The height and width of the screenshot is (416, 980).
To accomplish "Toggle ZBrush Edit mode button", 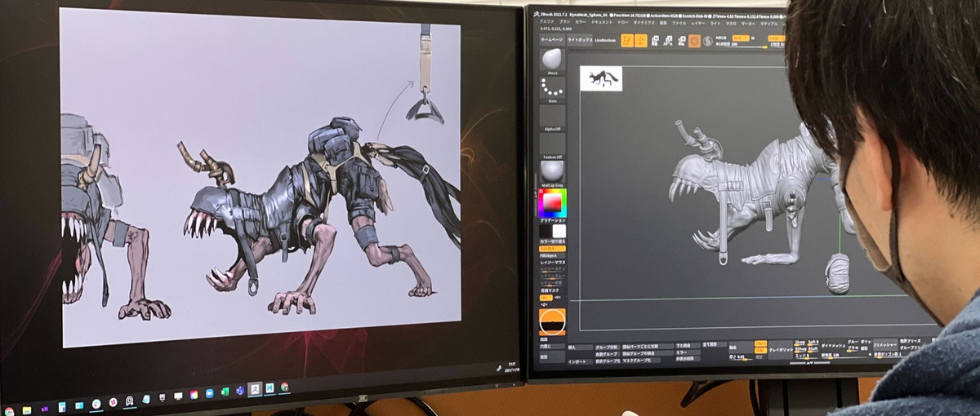I will (627, 40).
